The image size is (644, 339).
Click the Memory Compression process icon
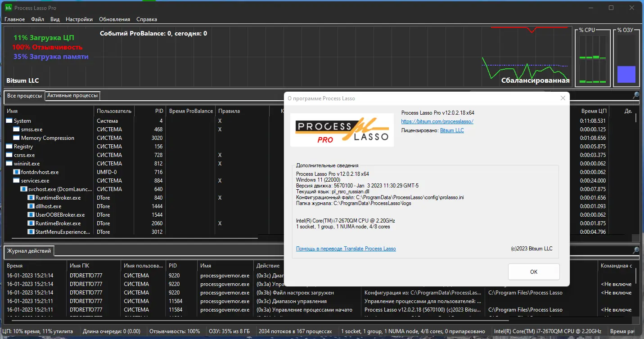coord(17,138)
